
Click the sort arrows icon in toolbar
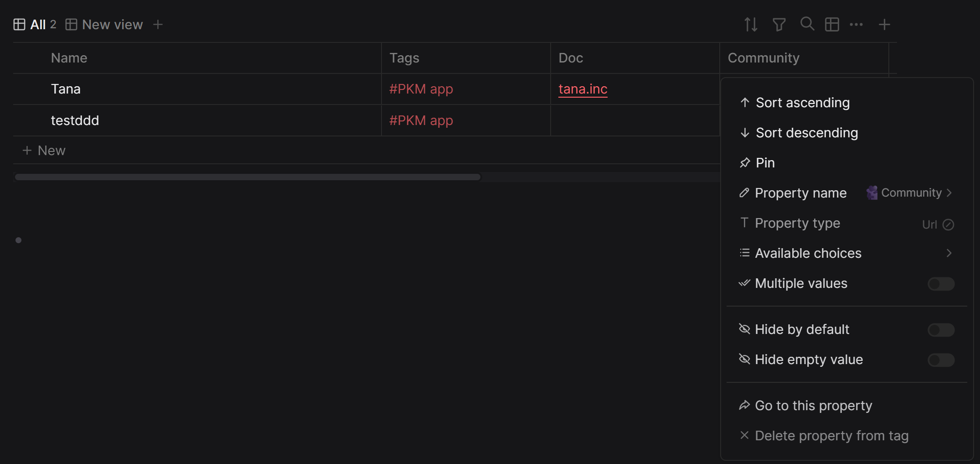tap(751, 24)
